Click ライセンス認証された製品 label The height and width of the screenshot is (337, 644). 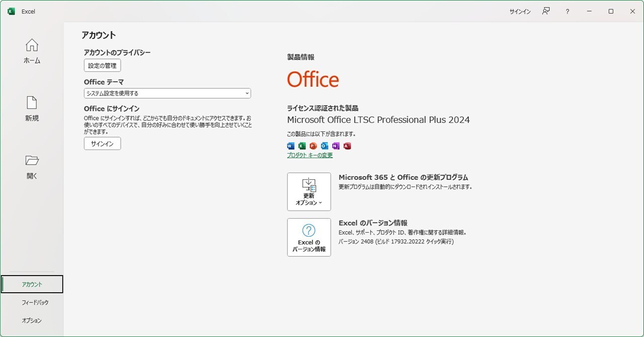tap(323, 108)
